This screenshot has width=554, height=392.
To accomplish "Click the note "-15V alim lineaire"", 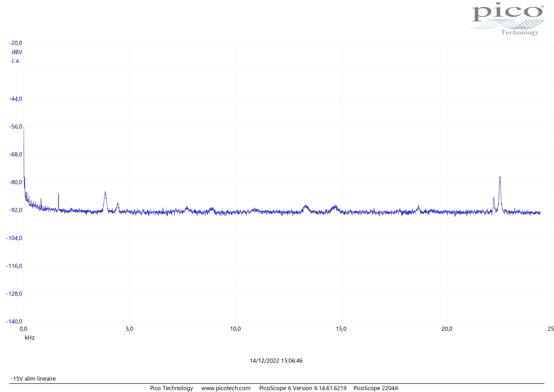I will click(x=33, y=379).
